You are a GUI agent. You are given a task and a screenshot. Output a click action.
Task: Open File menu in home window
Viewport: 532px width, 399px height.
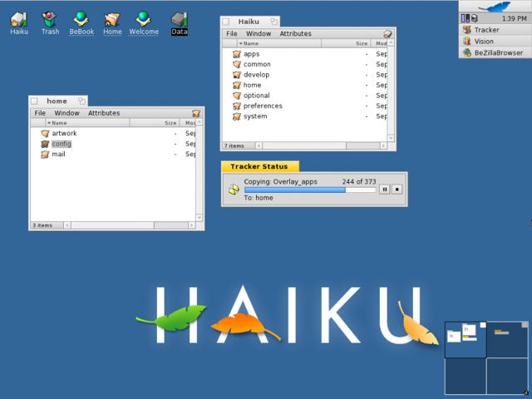40,113
